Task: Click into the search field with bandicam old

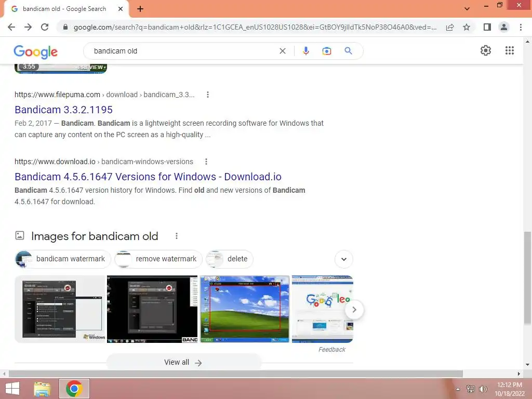Action: (x=183, y=51)
